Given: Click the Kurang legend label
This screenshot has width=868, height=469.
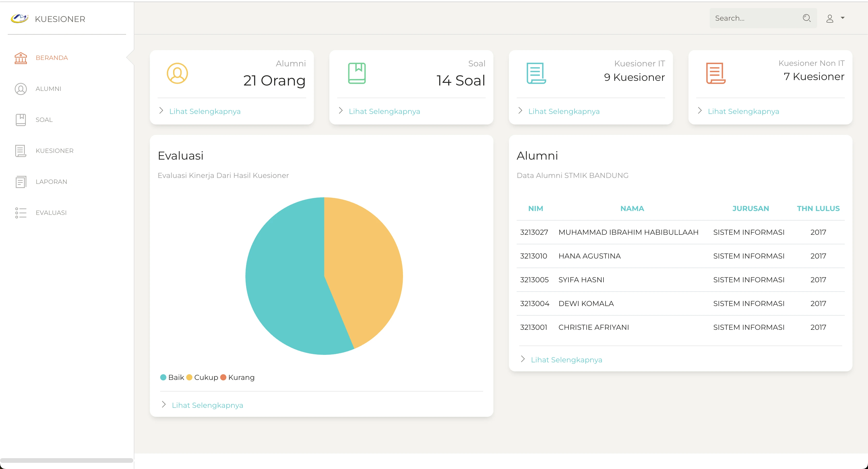Looking at the screenshot, I should tap(241, 377).
